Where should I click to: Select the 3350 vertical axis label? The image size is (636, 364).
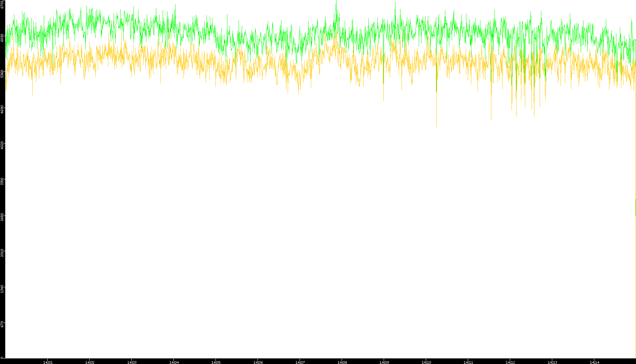(x=2, y=181)
